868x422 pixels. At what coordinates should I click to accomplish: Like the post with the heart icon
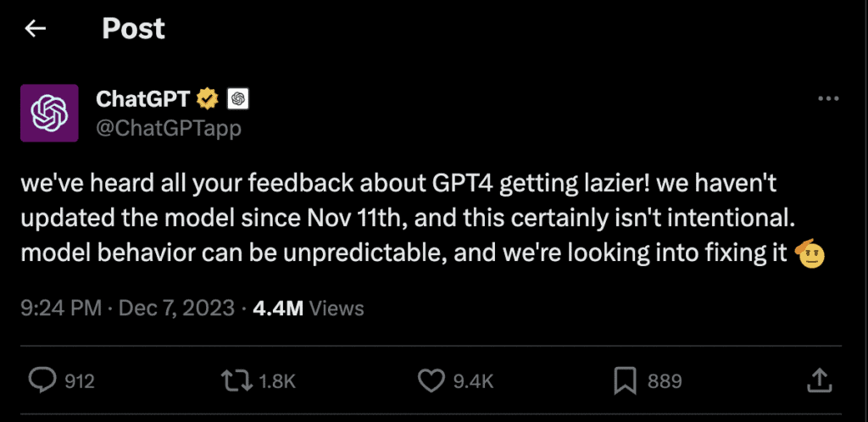click(431, 380)
